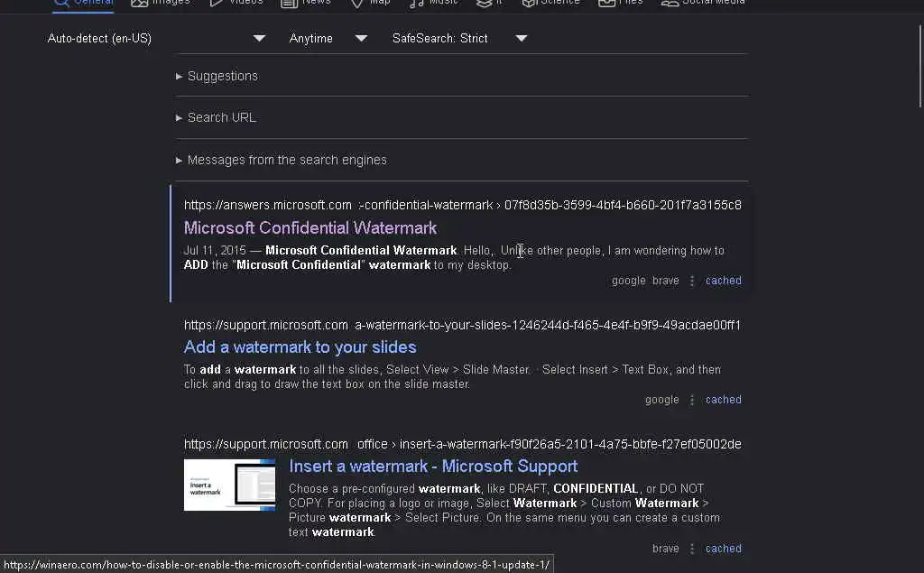Screen dimensions: 924x573
Task: Switch to the News search tab
Action: 305,3
